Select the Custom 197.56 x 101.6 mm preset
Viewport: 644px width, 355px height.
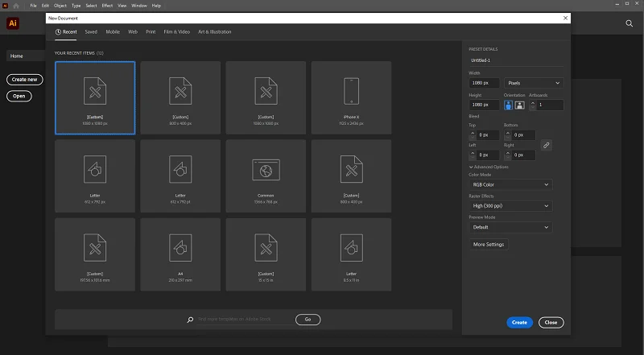point(95,254)
